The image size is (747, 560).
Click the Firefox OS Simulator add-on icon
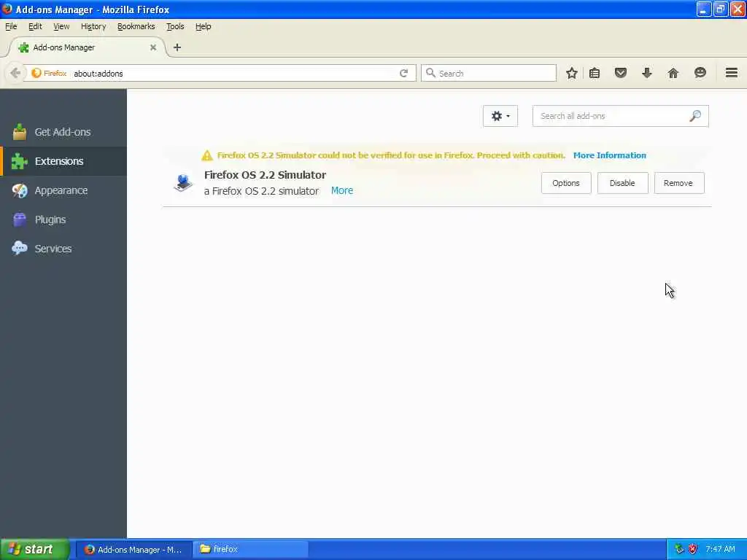tap(183, 183)
